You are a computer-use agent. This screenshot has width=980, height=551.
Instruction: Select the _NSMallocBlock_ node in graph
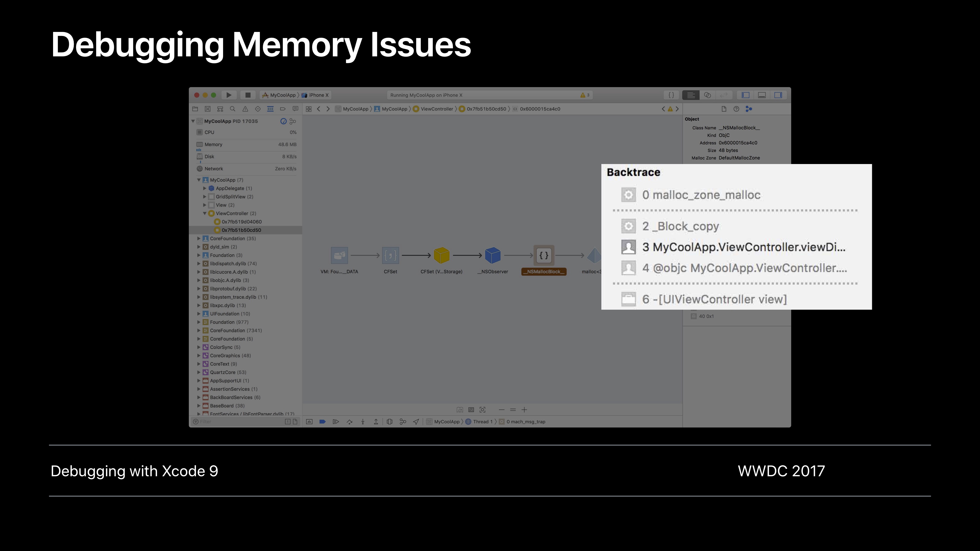(x=544, y=256)
